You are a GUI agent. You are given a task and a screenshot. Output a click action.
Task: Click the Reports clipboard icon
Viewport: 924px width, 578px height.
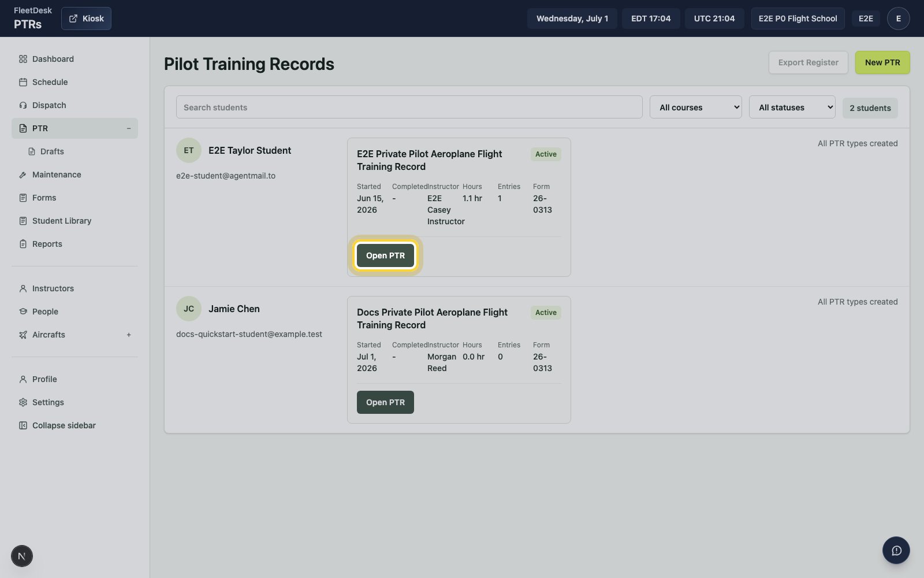(23, 244)
